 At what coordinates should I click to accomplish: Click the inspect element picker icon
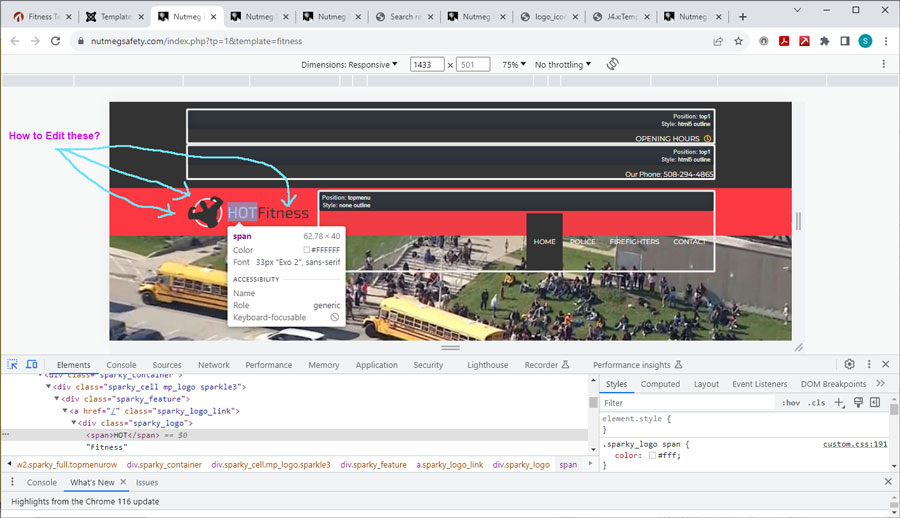[12, 365]
